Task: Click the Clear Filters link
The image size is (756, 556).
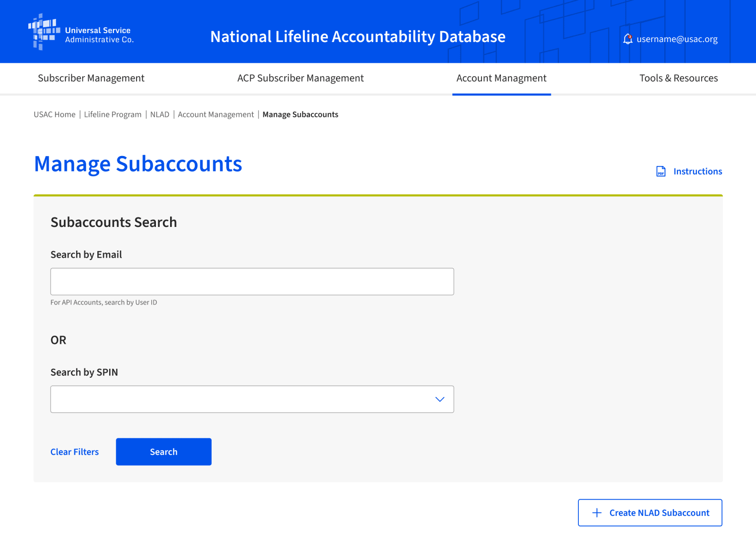Action: (75, 452)
